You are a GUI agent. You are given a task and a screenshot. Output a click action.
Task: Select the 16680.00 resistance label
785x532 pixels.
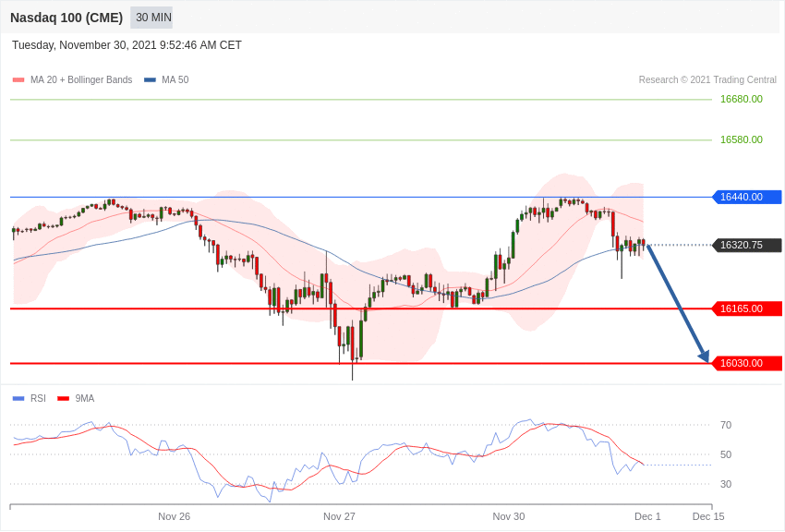(741, 99)
